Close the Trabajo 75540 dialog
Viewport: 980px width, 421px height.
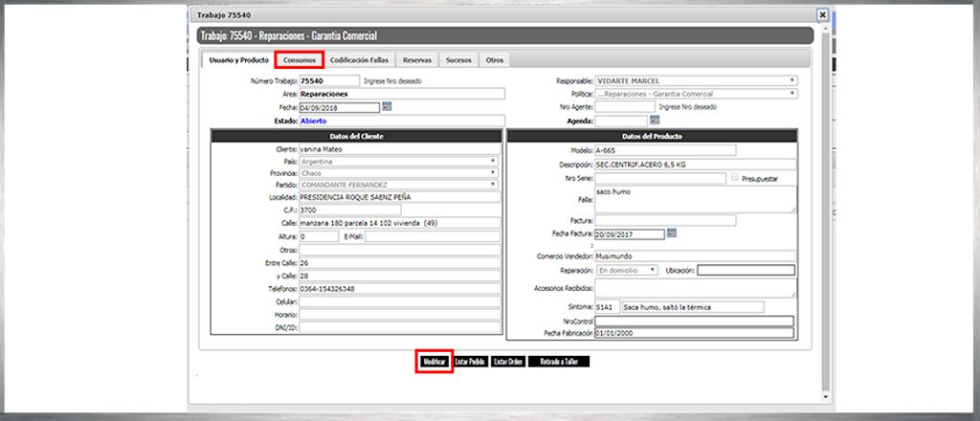[x=822, y=15]
